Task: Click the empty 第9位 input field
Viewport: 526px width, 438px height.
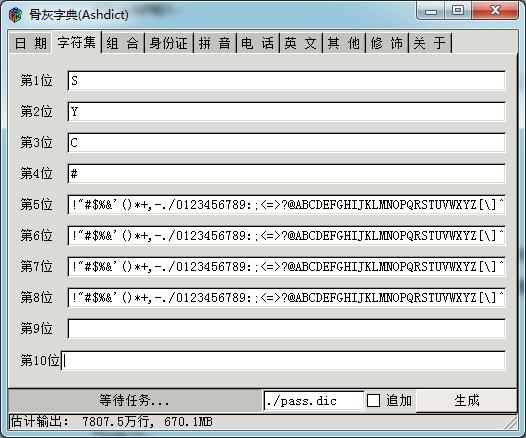Action: (x=286, y=328)
